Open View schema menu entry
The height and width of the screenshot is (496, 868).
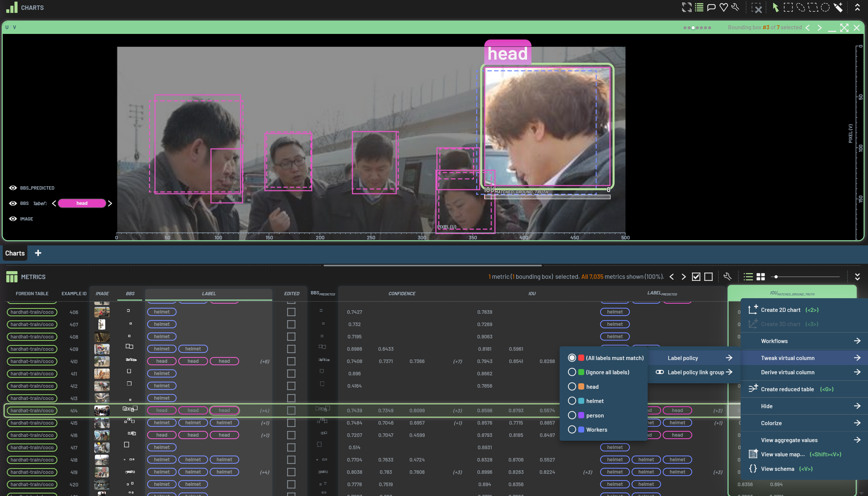(x=777, y=469)
